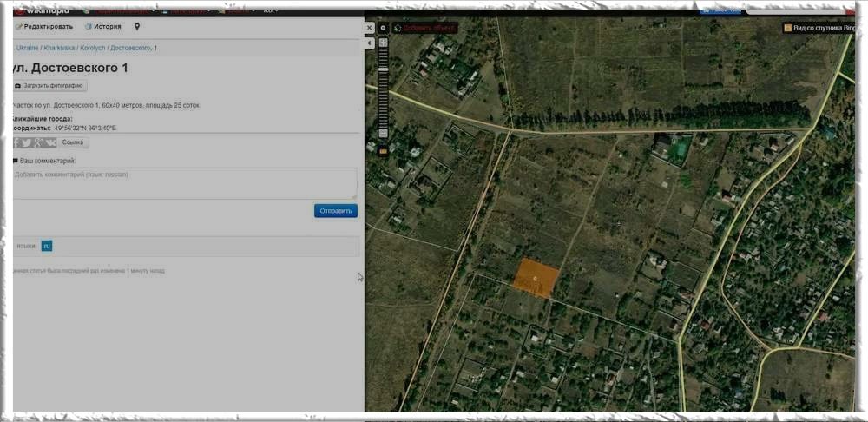Close the side panel with X icon
Viewport: 868px width, 422px height.
(x=370, y=28)
